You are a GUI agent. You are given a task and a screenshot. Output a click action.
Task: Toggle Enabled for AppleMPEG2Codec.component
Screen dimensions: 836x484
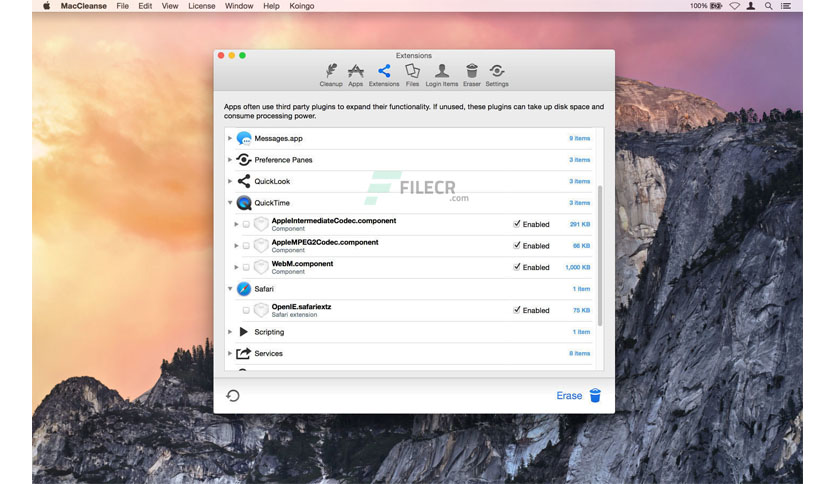coord(517,245)
